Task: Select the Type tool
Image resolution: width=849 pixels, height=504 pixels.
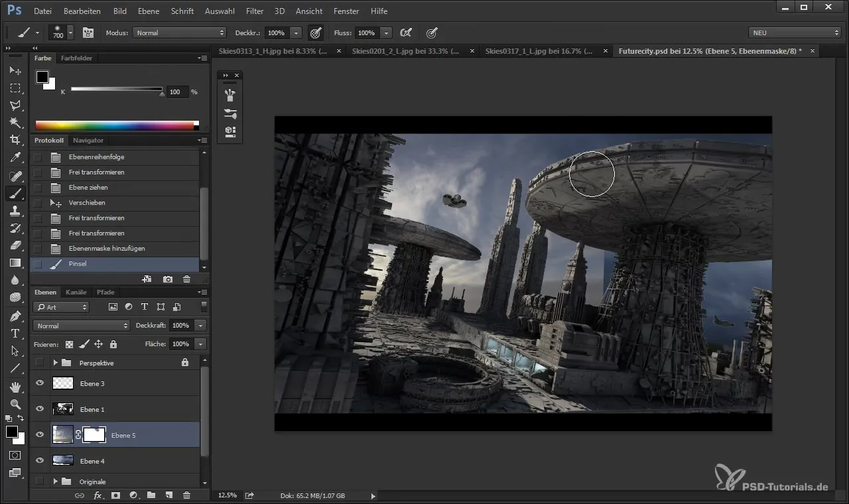Action: [x=15, y=333]
